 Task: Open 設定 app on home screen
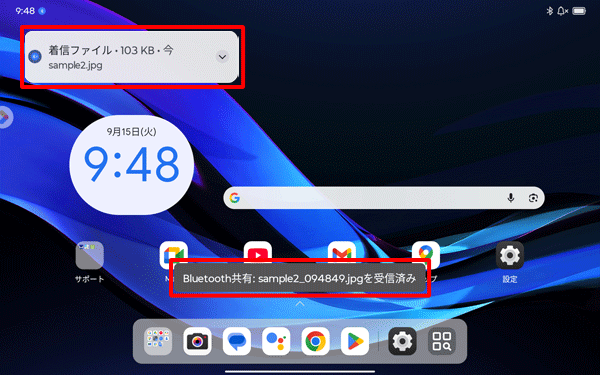[x=510, y=256]
